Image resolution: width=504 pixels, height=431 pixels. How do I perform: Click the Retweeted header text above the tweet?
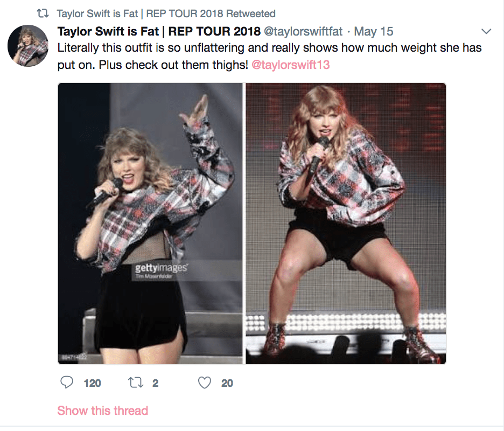tap(164, 14)
